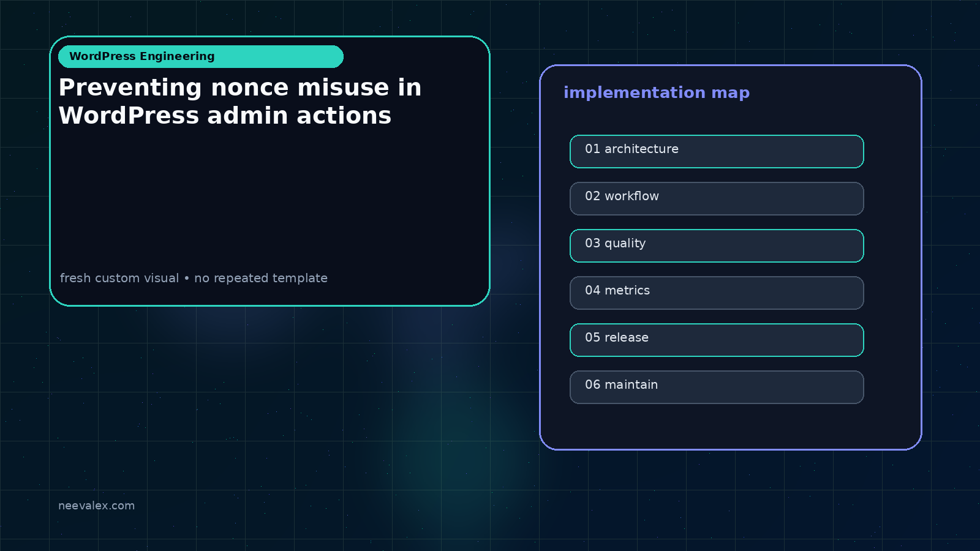Viewport: 980px width, 551px height.
Task: Click the Preventing nonce misuse title
Action: click(x=240, y=102)
